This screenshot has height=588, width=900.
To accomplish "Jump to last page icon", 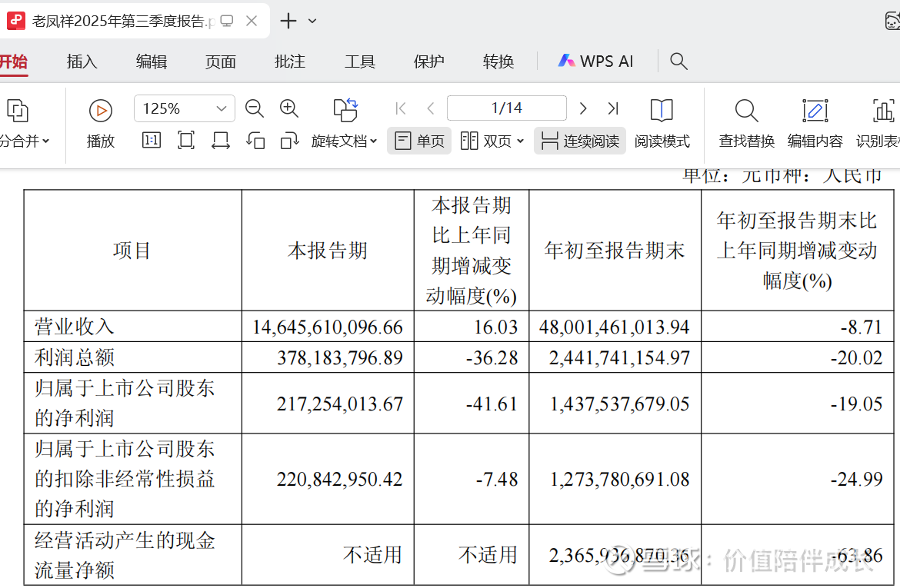I will click(x=613, y=108).
